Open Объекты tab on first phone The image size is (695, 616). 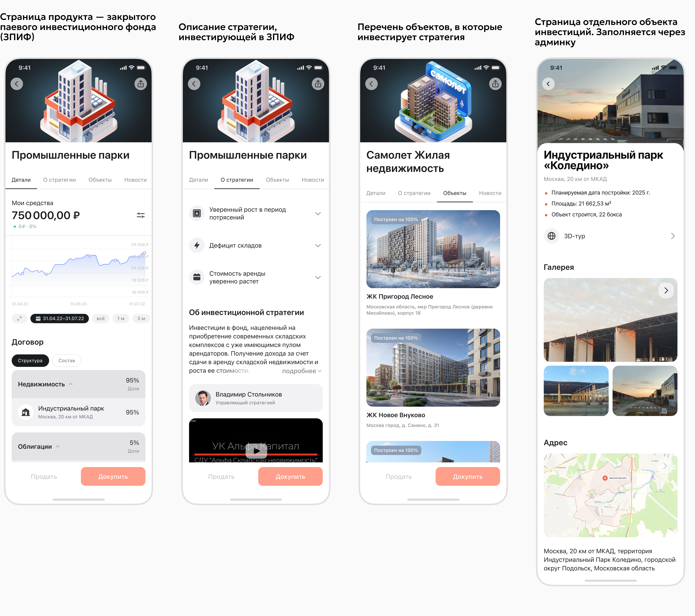(100, 180)
